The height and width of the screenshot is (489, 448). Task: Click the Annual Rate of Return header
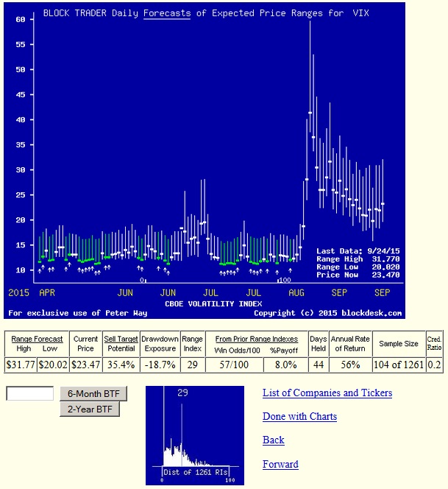350,343
